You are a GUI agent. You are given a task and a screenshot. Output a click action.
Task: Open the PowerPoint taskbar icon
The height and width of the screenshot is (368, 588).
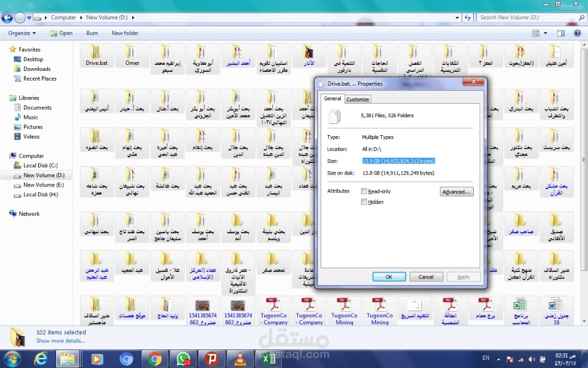coord(211,359)
